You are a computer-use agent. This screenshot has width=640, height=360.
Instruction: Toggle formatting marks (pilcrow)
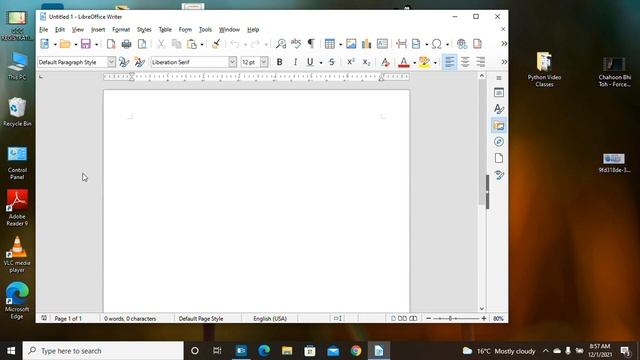pos(311,44)
